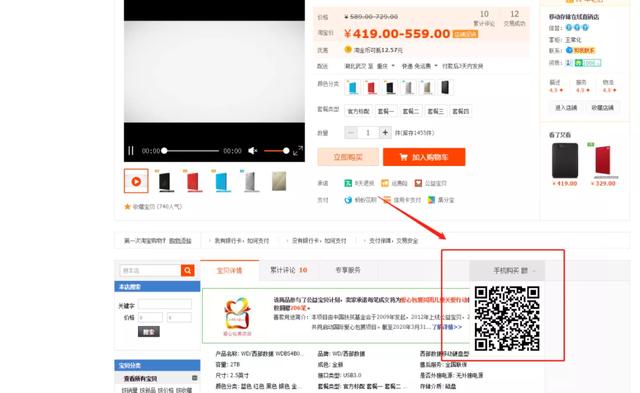Show the blue drive gallery thumbnail

(222, 181)
